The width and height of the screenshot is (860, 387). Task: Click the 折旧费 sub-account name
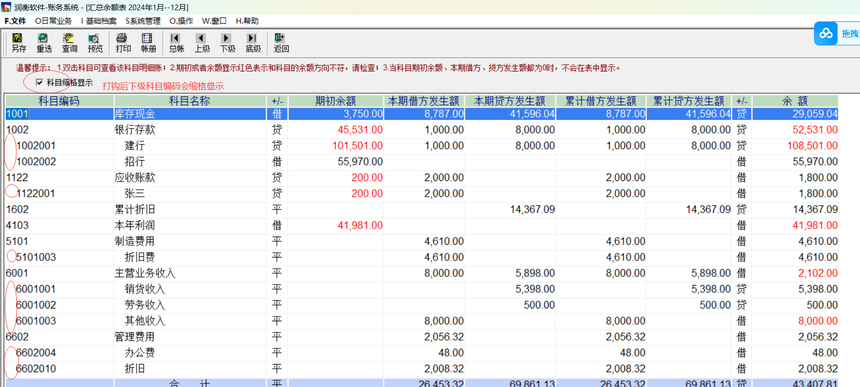point(140,257)
